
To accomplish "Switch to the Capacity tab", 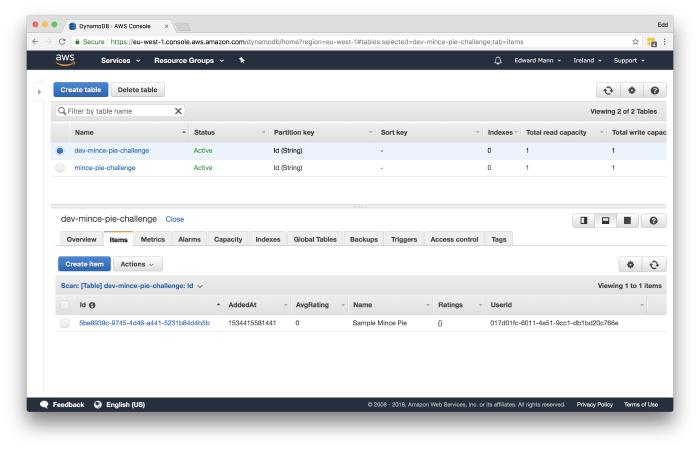I will click(x=228, y=239).
